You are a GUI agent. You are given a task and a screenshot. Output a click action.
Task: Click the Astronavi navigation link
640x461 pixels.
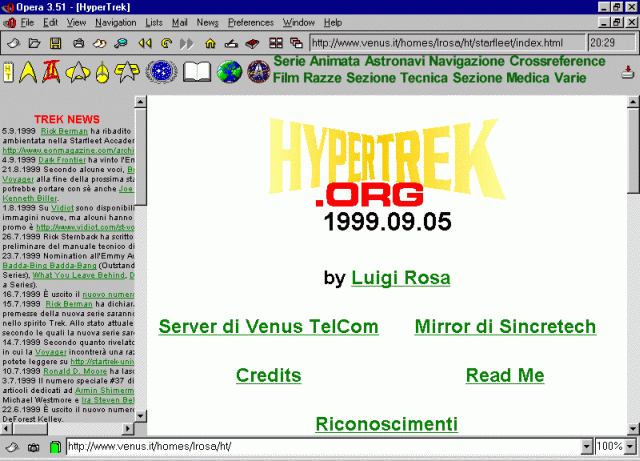(394, 61)
